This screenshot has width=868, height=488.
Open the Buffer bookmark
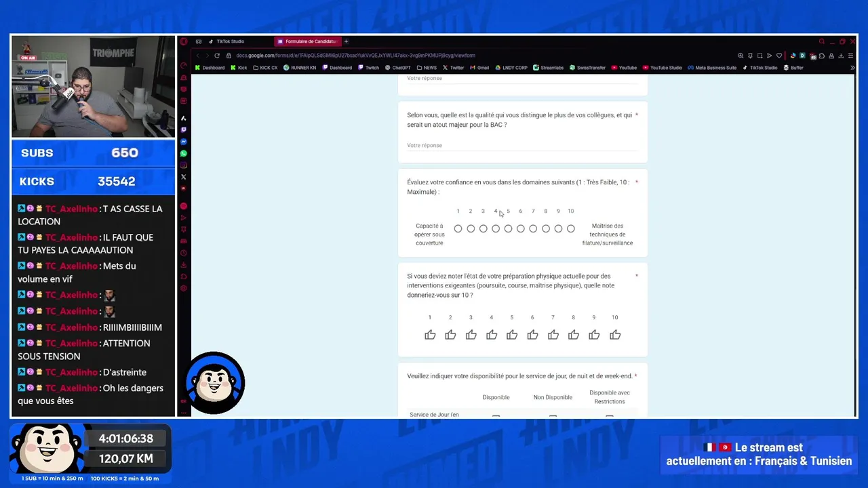coord(793,68)
